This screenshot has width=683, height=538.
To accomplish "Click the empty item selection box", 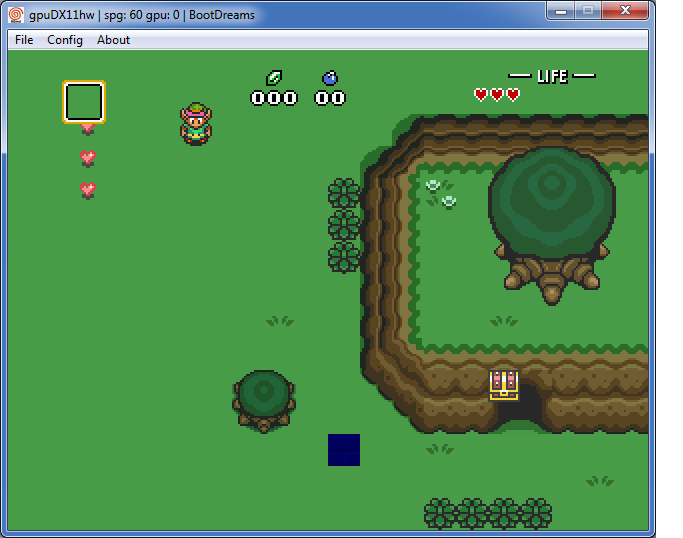I will click(84, 102).
